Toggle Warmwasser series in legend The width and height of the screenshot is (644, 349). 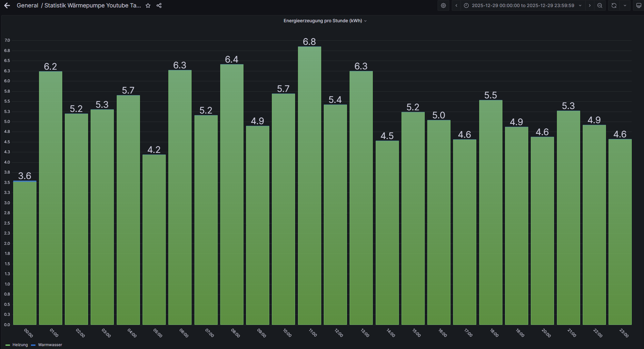(x=50, y=345)
